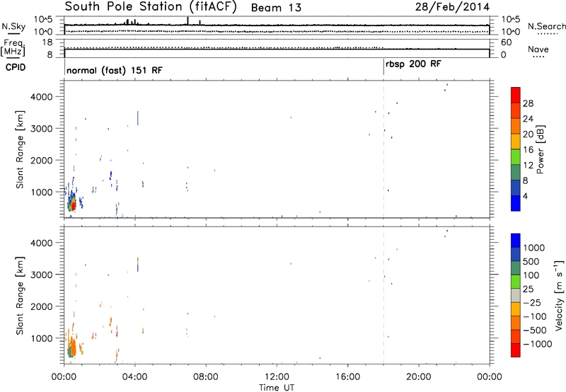The image size is (566, 392).
Task: Click the upper panel 'Slant Range [km]' label
Action: [20, 149]
